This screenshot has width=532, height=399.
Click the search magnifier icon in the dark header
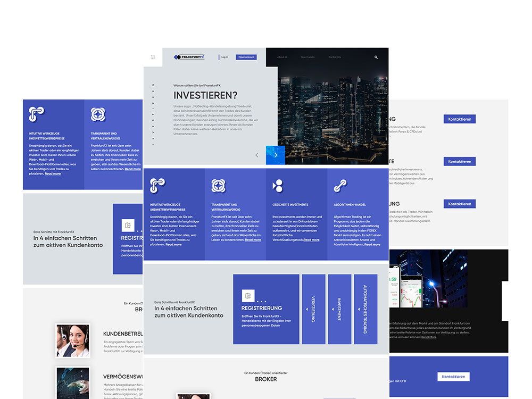point(376,57)
